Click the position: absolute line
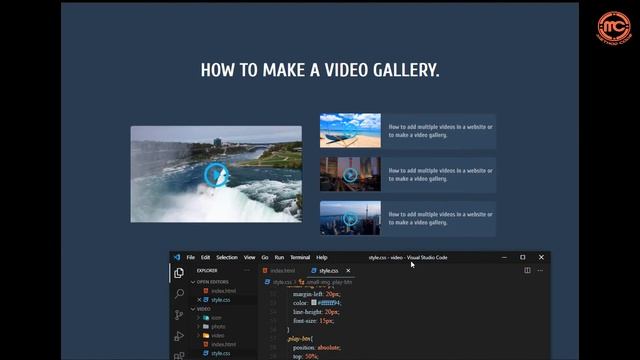Image resolution: width=640 pixels, height=360 pixels. pyautogui.click(x=316, y=348)
